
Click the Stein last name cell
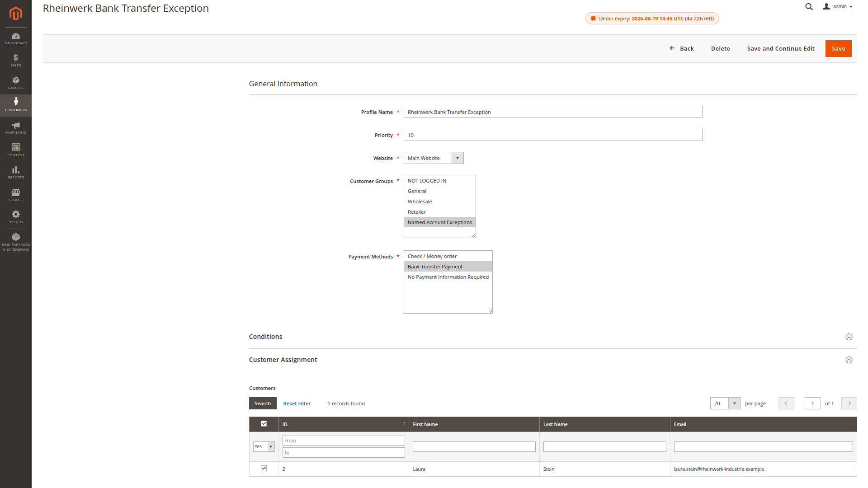pos(604,469)
